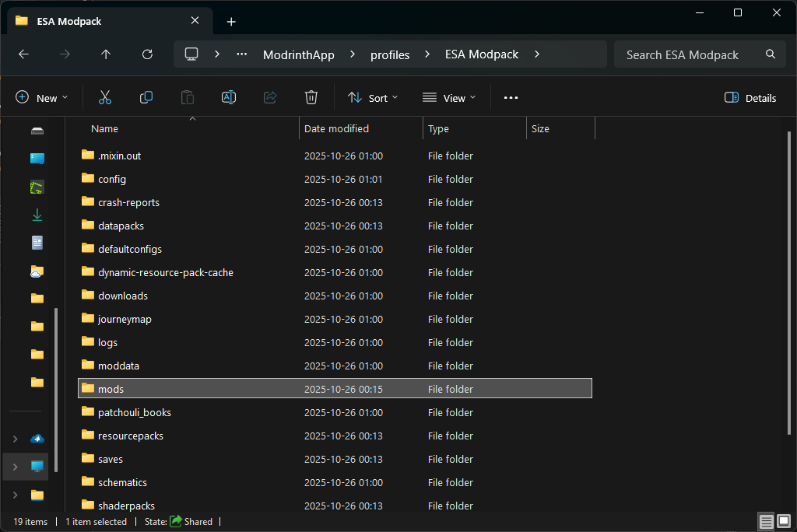Screen dimensions: 797x532
Task: Refresh the current folder view
Action: pos(147,54)
